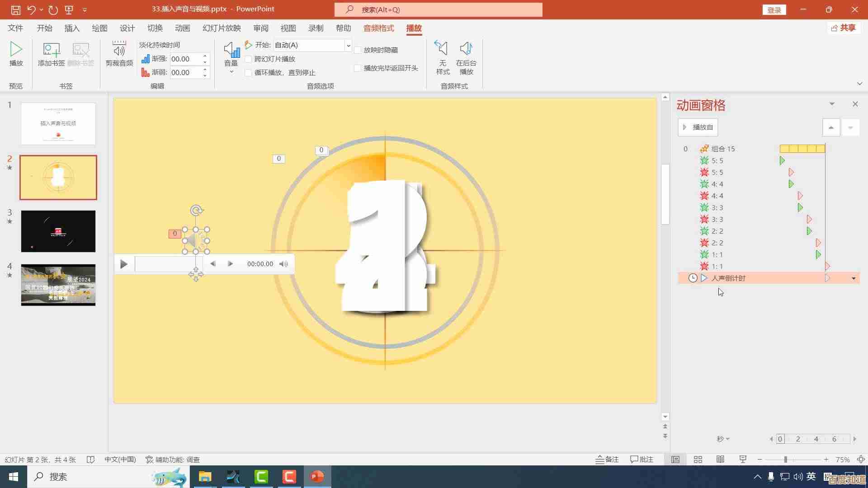Open the 音频格式 ribbon tab
This screenshot has width=868, height=488.
[x=378, y=28]
